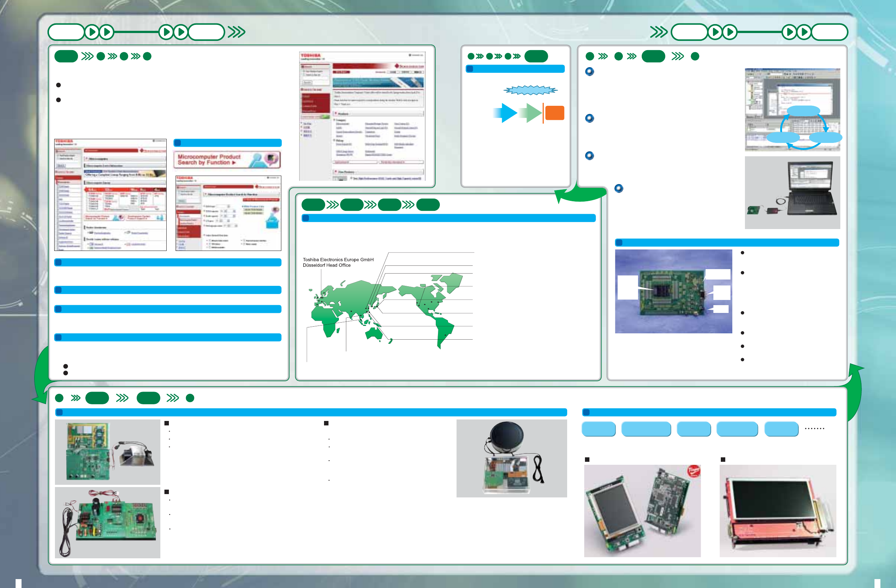Click the orange square in the flow diagram
Image resolution: width=896 pixels, height=588 pixels.
(554, 113)
